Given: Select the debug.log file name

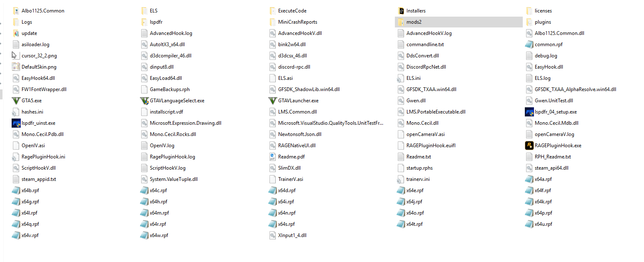Looking at the screenshot, I should pyautogui.click(x=546, y=56).
